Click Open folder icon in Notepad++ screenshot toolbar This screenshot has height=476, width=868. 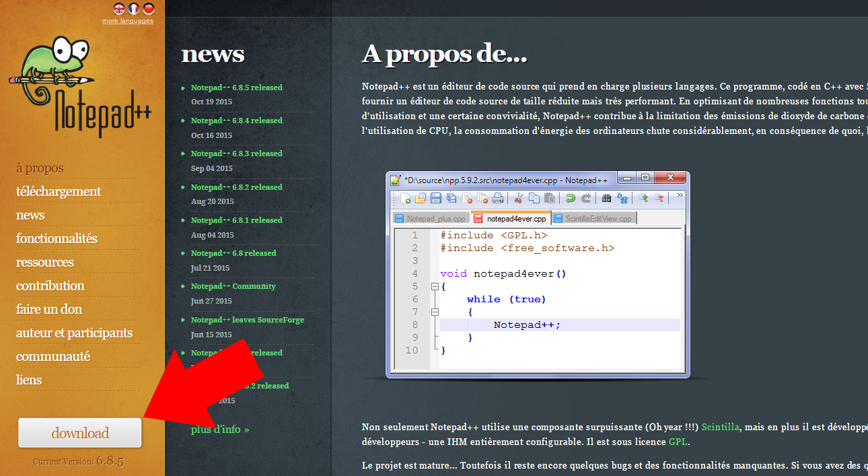421,198
